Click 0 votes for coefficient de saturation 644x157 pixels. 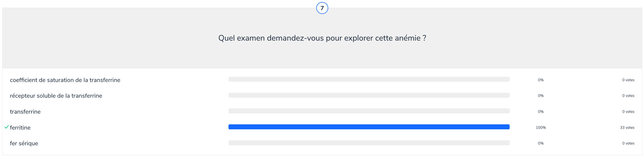pyautogui.click(x=628, y=80)
